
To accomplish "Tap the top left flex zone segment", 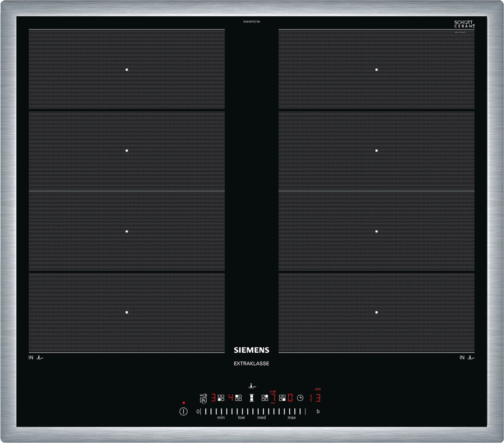I will tap(127, 70).
